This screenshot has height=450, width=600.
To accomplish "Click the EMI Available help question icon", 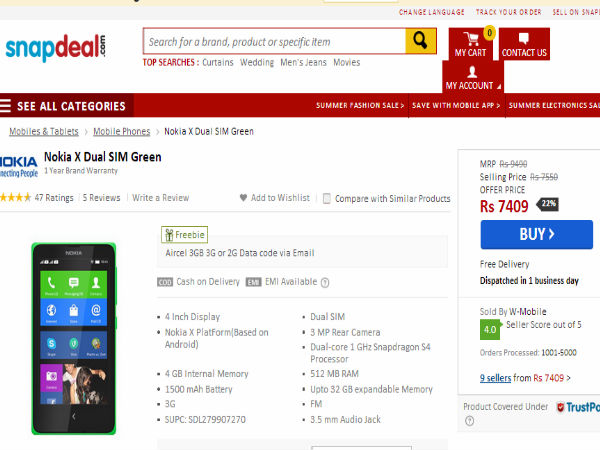I will tap(325, 283).
